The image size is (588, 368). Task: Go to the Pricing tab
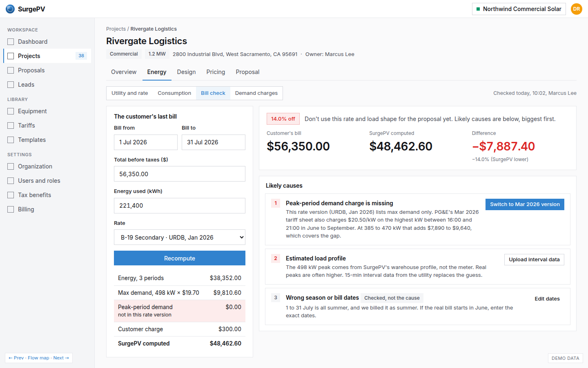(x=216, y=72)
